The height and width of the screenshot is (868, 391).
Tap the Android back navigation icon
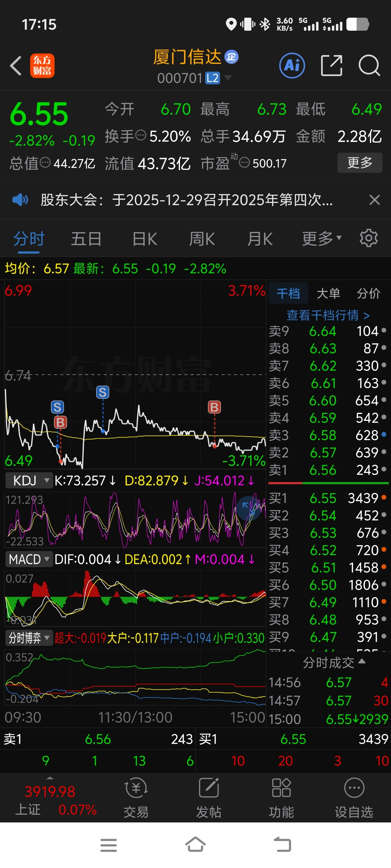(x=282, y=844)
